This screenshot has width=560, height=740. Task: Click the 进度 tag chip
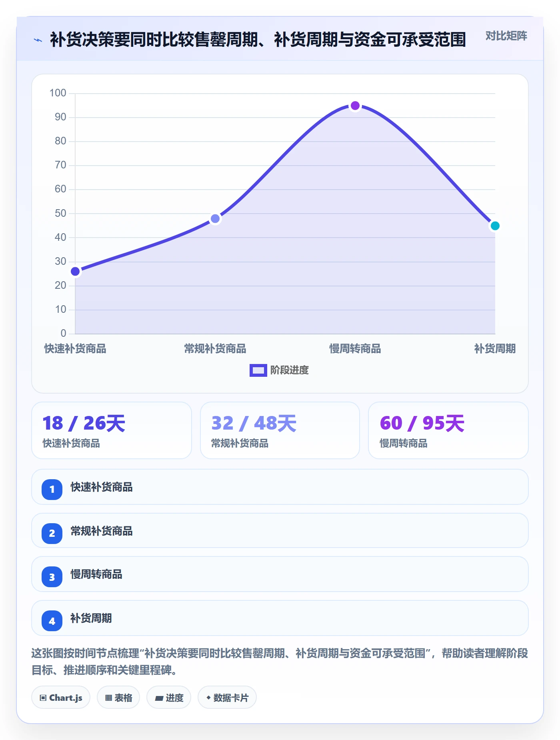coord(169,698)
